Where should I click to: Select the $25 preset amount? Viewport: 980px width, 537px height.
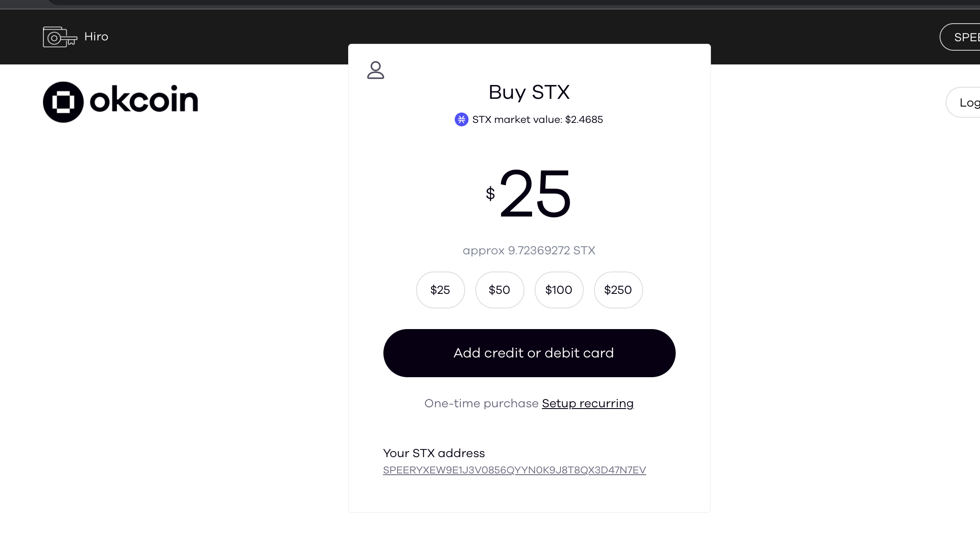(440, 290)
